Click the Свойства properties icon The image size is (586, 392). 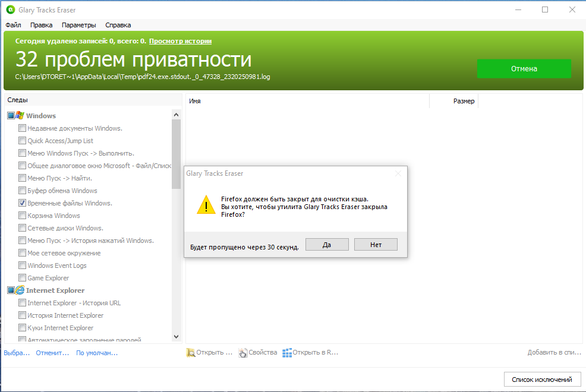(x=242, y=352)
